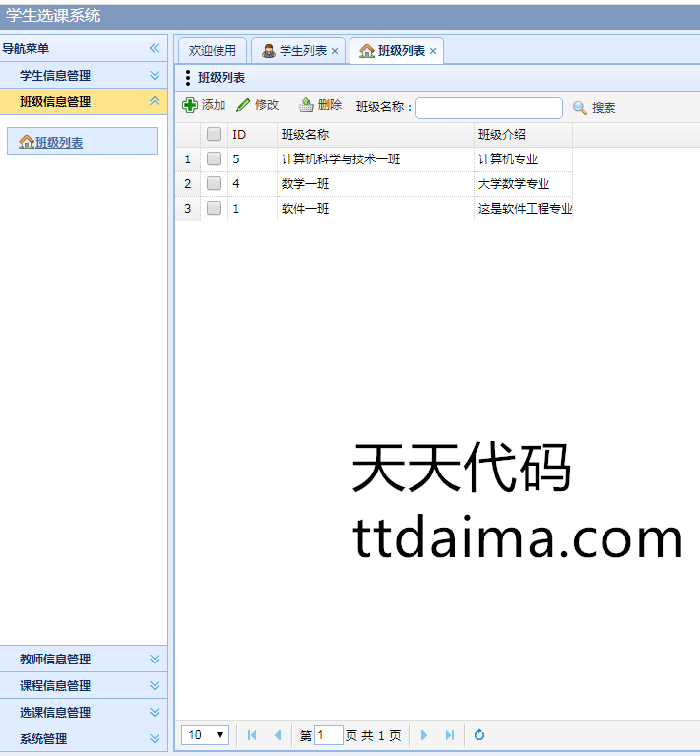Open the page size dropdown showing 10
Viewport: 700px width, 756px height.
(207, 735)
